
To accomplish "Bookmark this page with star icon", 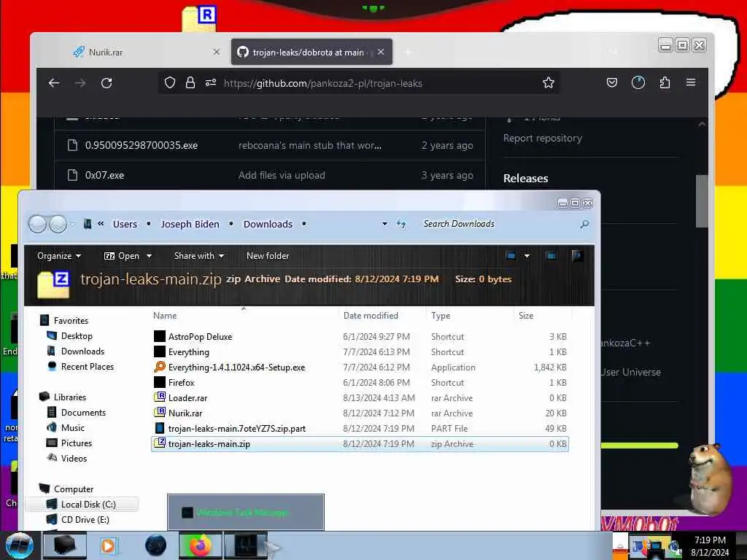I will (549, 83).
